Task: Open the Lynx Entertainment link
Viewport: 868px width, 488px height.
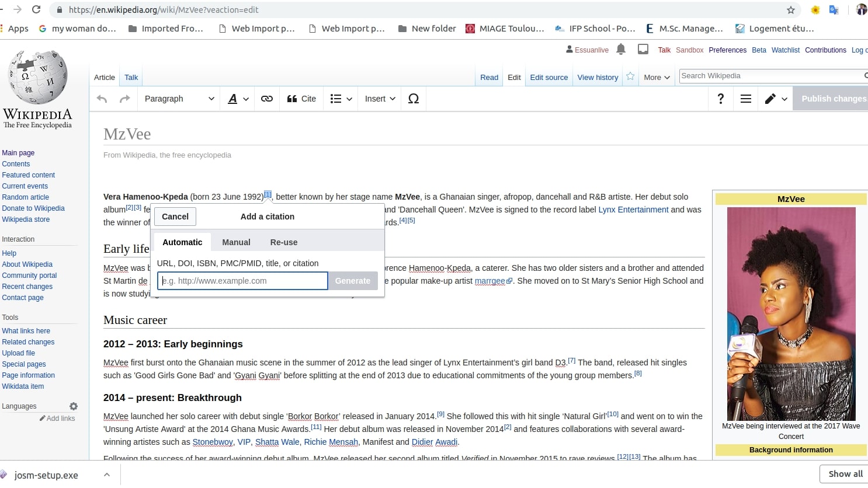Action: click(x=633, y=210)
